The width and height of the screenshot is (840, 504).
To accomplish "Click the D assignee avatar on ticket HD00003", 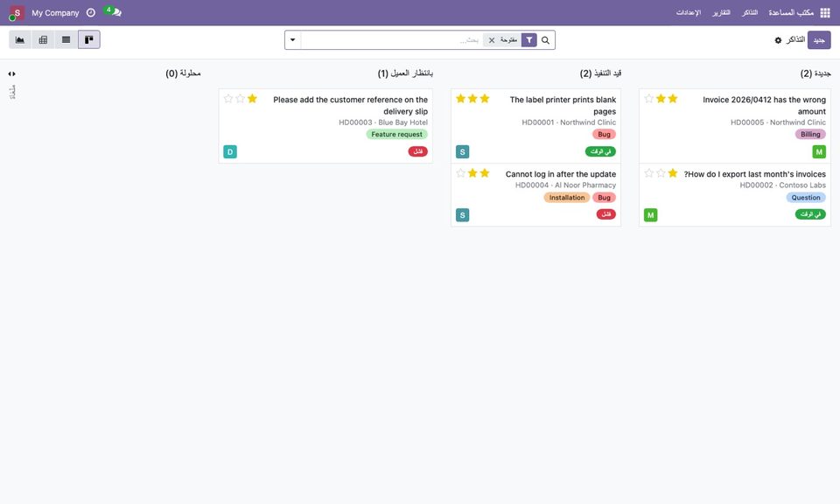I will click(230, 151).
